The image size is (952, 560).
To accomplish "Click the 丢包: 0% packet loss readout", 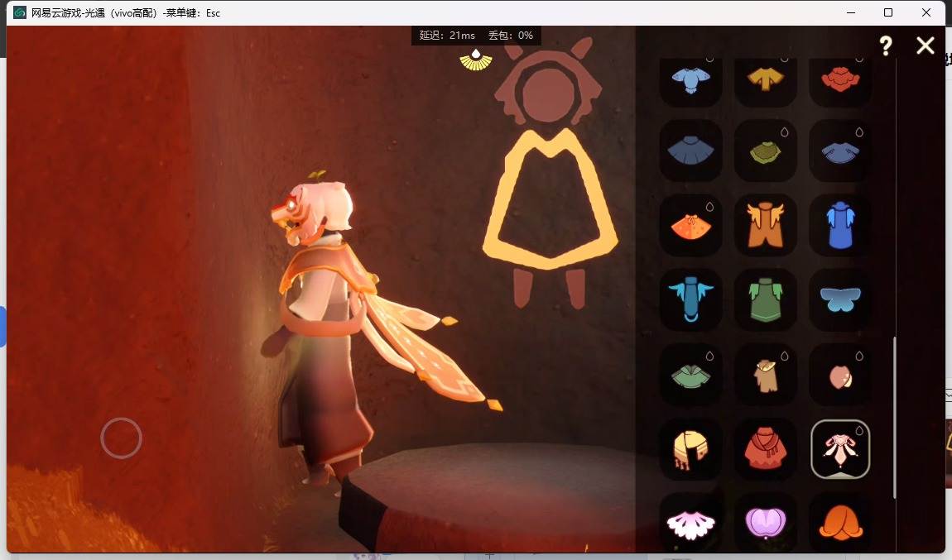I will pyautogui.click(x=511, y=36).
